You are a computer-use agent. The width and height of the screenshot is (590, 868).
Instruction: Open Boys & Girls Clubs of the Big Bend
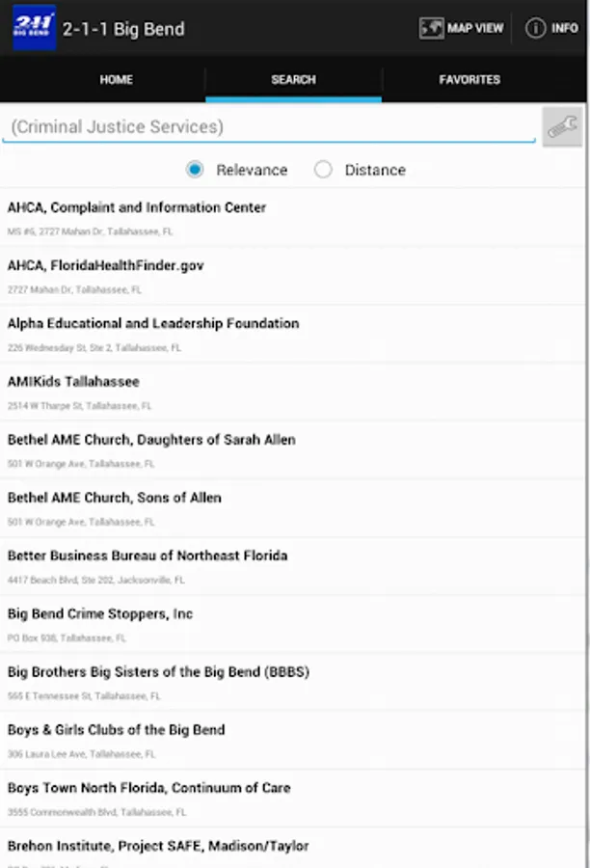293,741
